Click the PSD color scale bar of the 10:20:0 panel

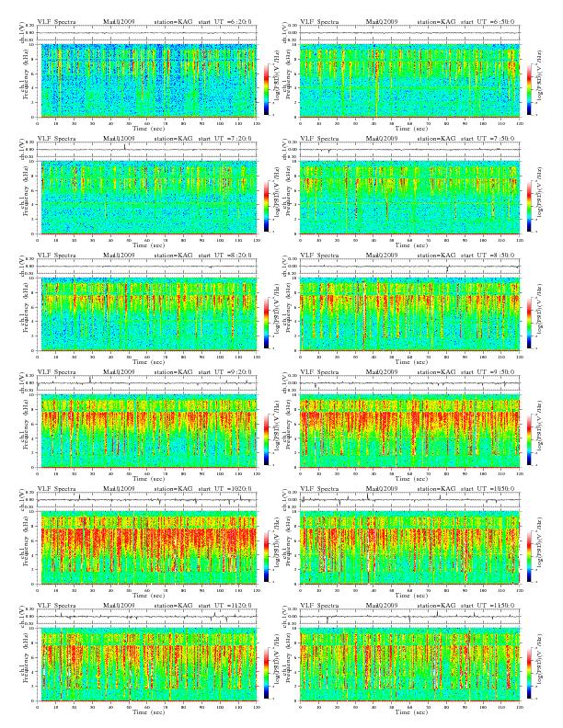coord(266,557)
